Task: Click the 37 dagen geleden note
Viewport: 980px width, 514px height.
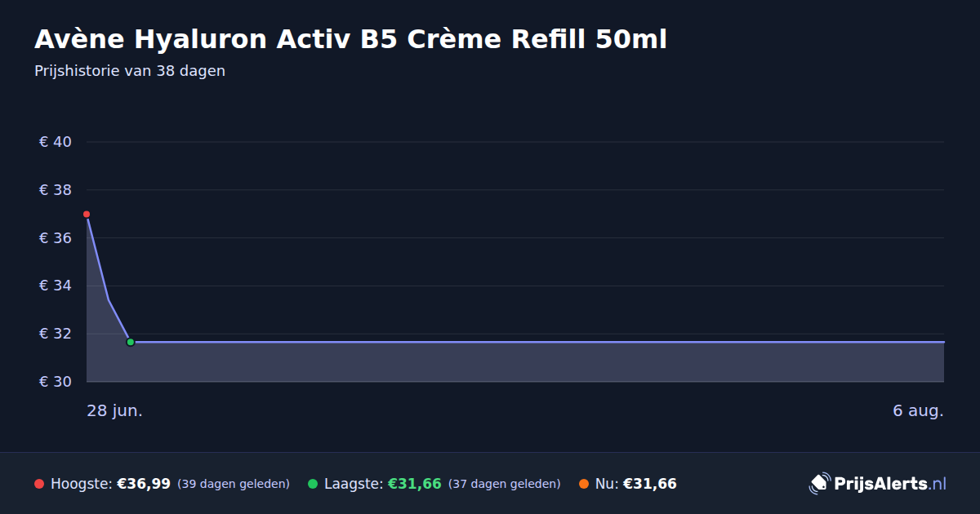Action: (x=505, y=484)
